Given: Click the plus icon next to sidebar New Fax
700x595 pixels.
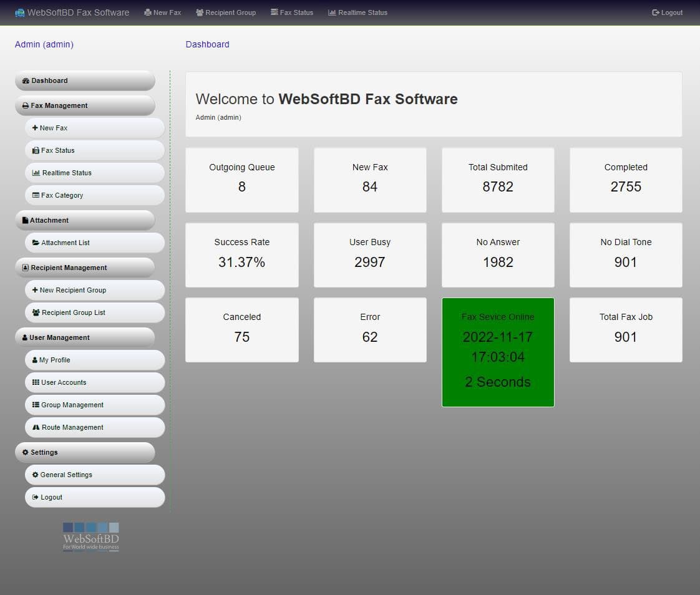Looking at the screenshot, I should [x=35, y=128].
